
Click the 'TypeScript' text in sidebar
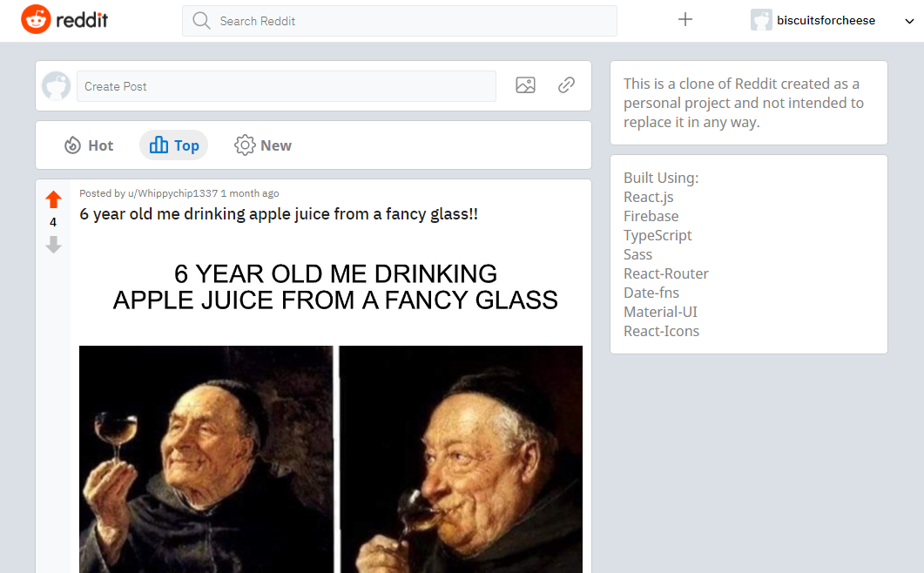pos(658,235)
